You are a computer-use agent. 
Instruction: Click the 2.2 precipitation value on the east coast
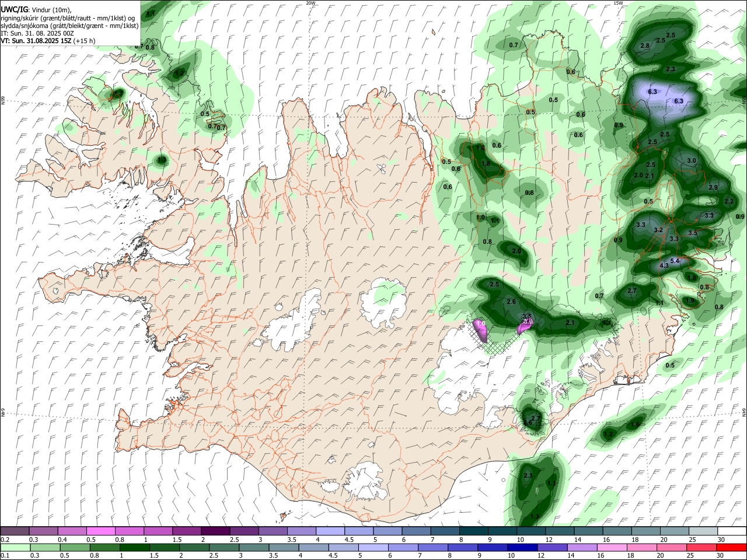point(729,201)
